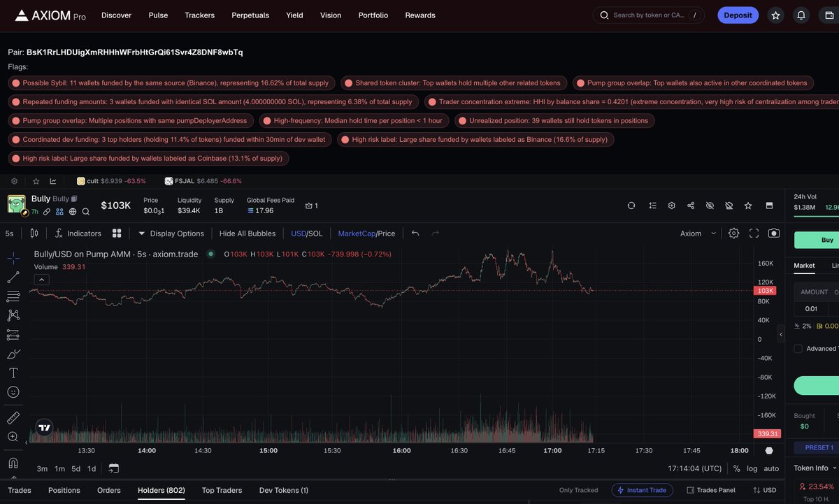Viewport: 839px width, 504px height.
Task: Share the Bully token page
Action: tap(691, 206)
